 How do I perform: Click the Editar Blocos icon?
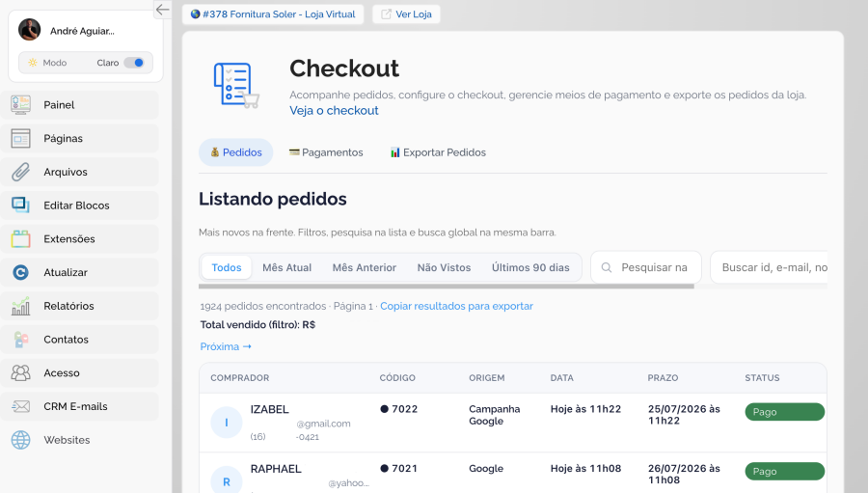pyautogui.click(x=20, y=205)
